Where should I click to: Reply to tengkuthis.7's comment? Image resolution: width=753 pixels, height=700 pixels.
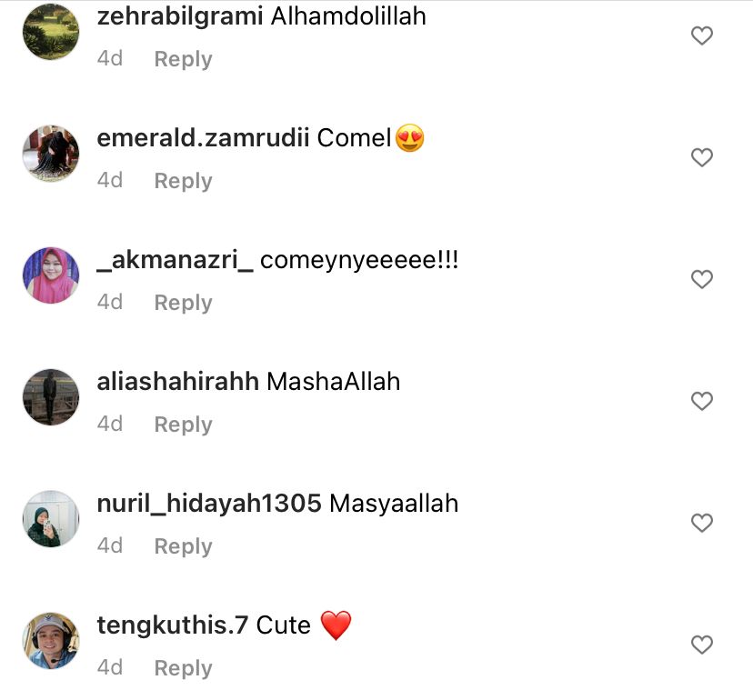183,668
